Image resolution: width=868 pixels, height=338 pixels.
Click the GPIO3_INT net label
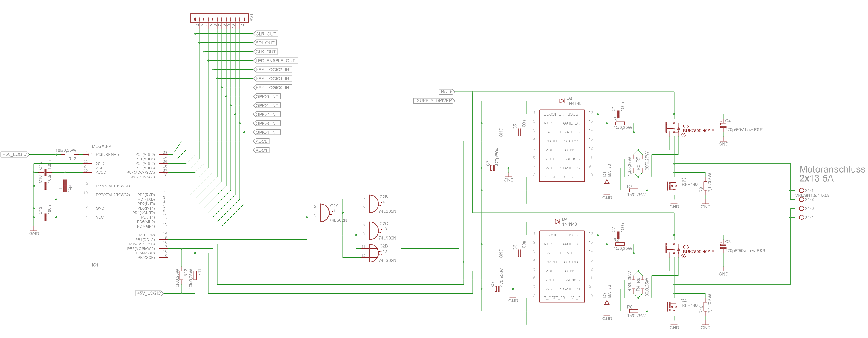pyautogui.click(x=267, y=123)
